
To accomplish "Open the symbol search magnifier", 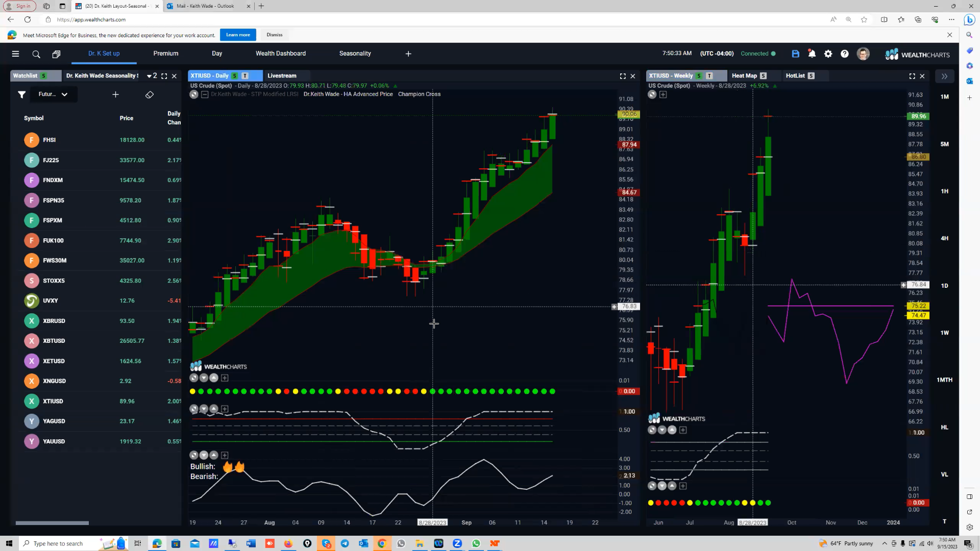I will (x=36, y=54).
